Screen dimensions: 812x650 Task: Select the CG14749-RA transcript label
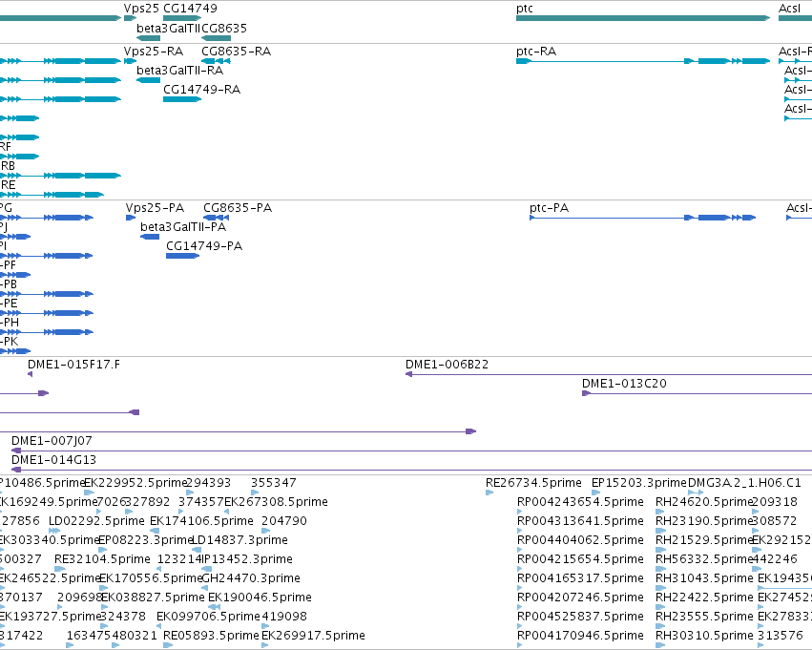point(202,90)
